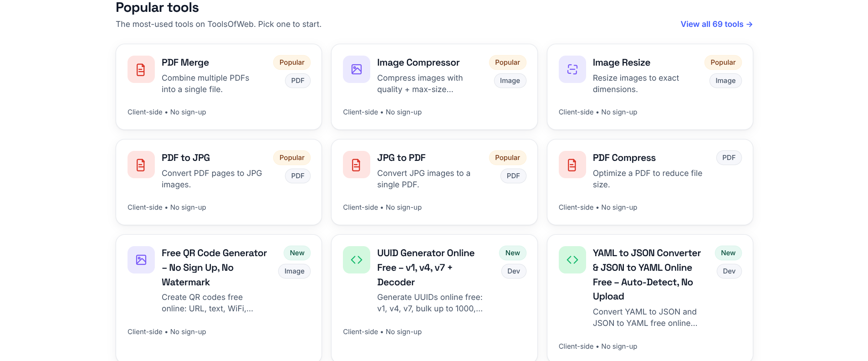Click the Popular badge on JPG to PDF

click(x=507, y=158)
